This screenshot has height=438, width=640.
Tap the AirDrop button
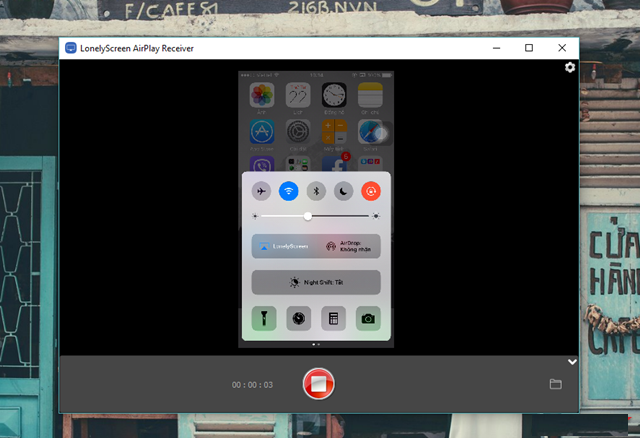pyautogui.click(x=349, y=246)
